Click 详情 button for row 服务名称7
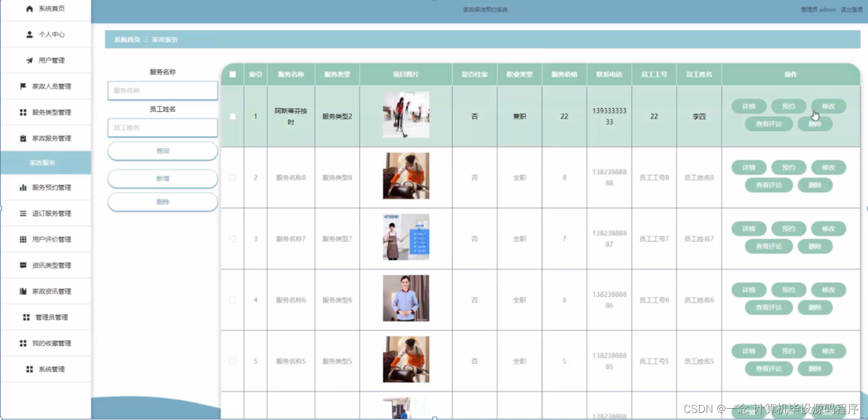Image resolution: width=868 pixels, height=420 pixels. (749, 229)
